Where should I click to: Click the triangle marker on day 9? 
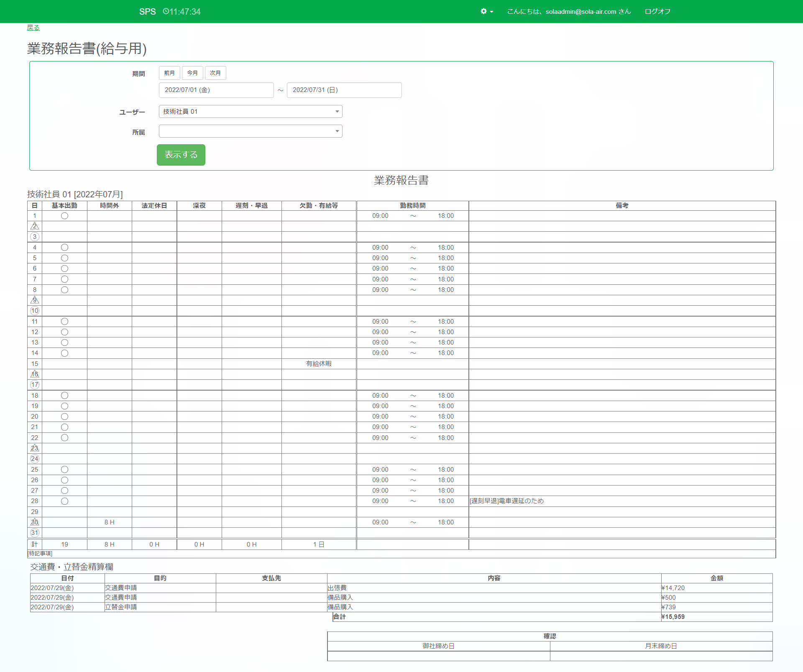(x=35, y=300)
